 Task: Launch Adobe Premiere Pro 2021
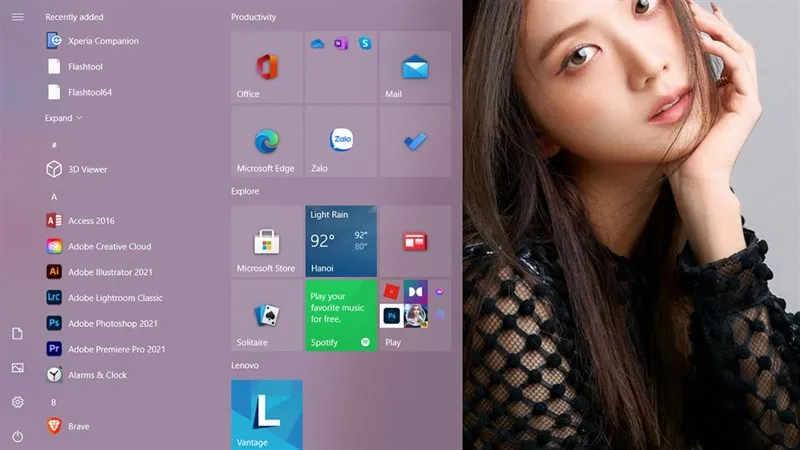tap(116, 349)
